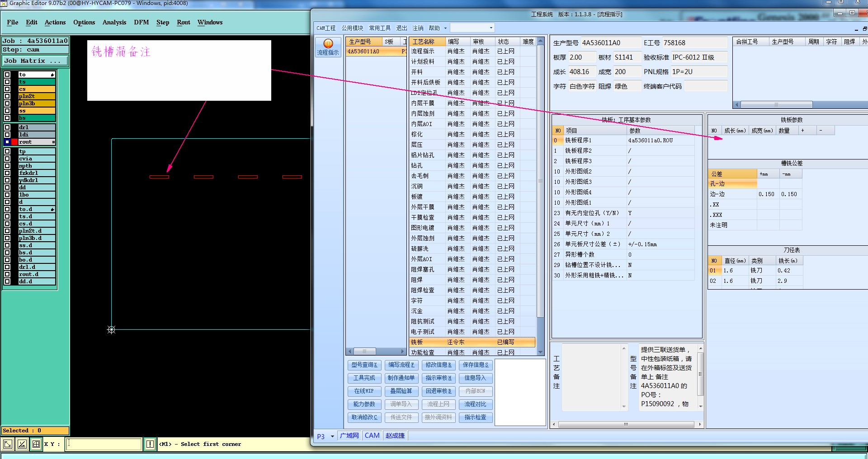Click the 型号查询 button
Viewport: 868px width, 459px height.
pos(364,365)
